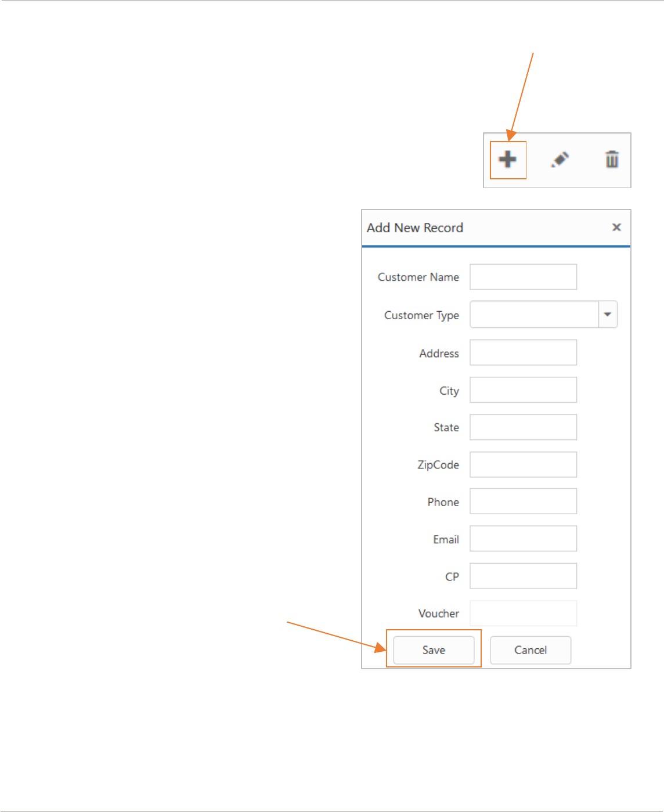Image resolution: width=664 pixels, height=812 pixels.
Task: Focus the Customer Name input field
Action: click(x=523, y=277)
